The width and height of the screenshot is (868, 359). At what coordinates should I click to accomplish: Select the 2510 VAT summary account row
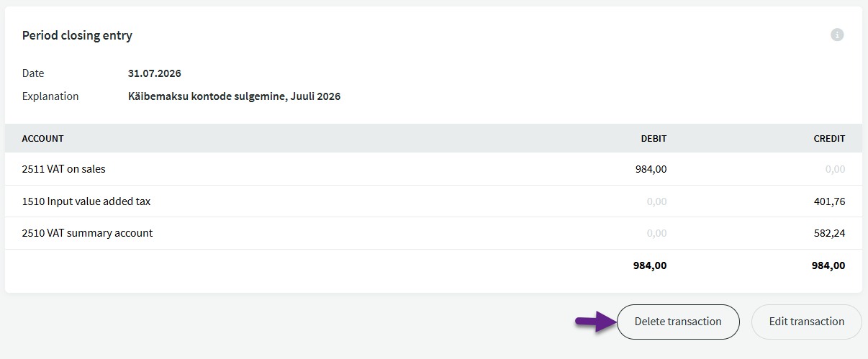pos(433,233)
